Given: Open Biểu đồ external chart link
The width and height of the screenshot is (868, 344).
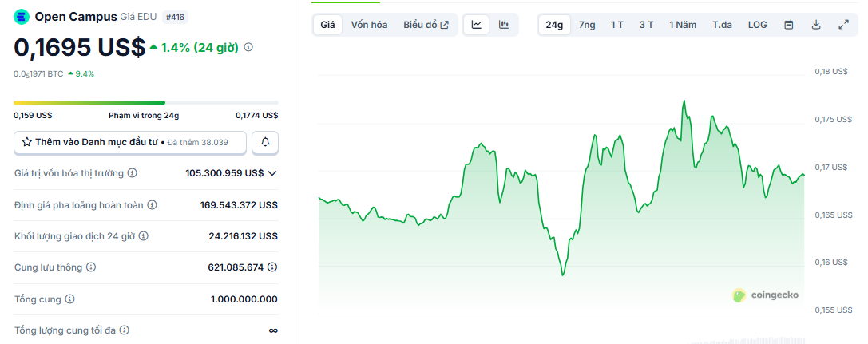Looking at the screenshot, I should tap(426, 25).
